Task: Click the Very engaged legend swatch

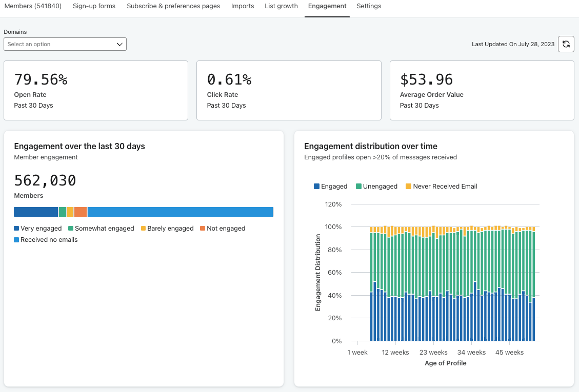Action: tap(17, 229)
